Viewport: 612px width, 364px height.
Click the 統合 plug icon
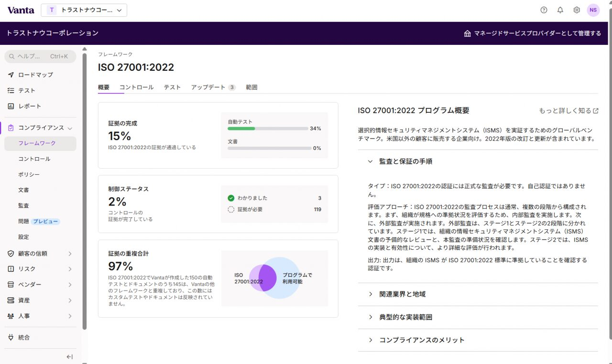11,337
